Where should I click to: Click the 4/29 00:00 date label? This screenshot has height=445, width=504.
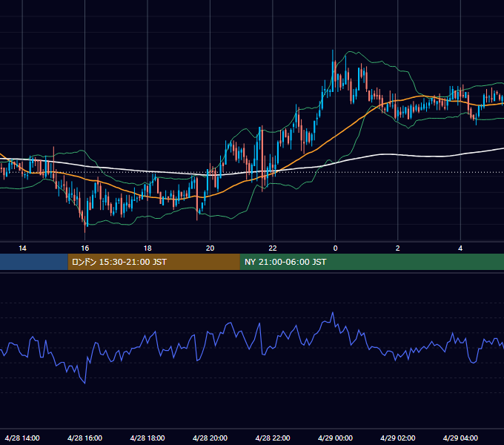(335, 438)
